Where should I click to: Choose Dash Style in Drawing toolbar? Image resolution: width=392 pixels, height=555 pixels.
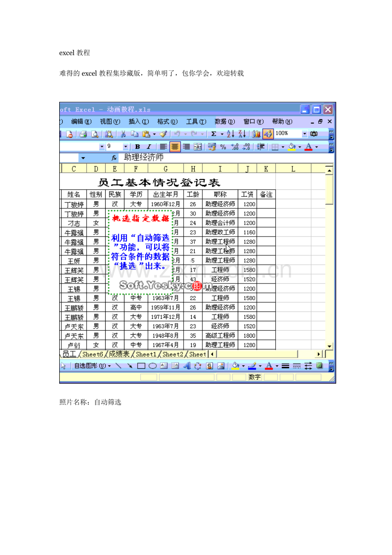[x=297, y=365]
